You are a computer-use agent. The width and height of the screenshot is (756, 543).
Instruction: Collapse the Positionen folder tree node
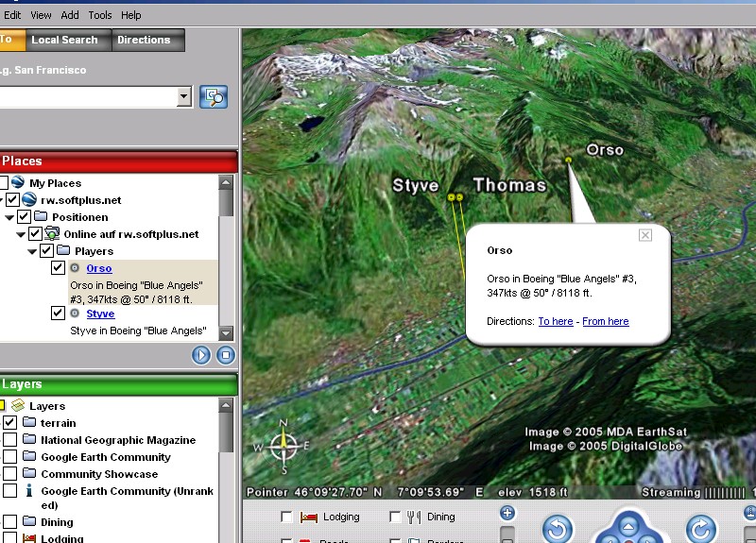pos(9,217)
